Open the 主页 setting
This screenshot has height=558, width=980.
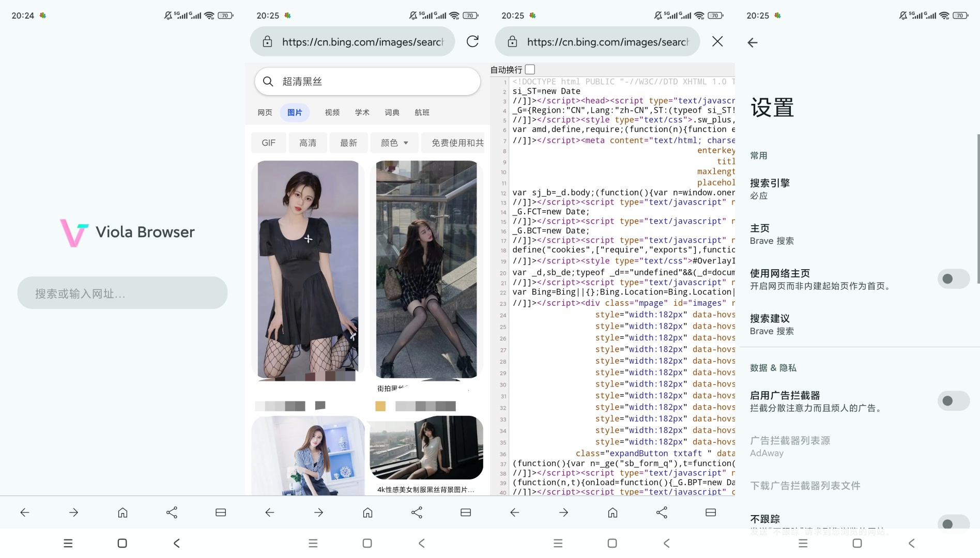[x=860, y=234]
